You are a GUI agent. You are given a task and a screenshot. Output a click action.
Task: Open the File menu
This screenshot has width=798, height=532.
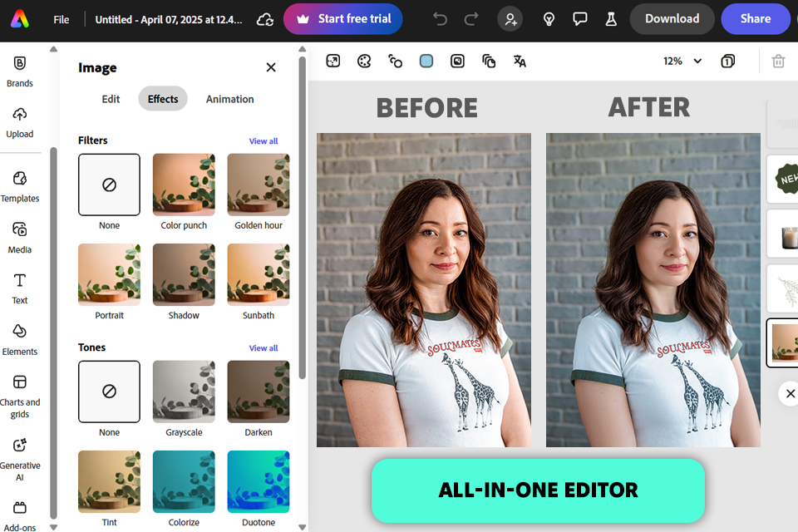[x=61, y=19]
